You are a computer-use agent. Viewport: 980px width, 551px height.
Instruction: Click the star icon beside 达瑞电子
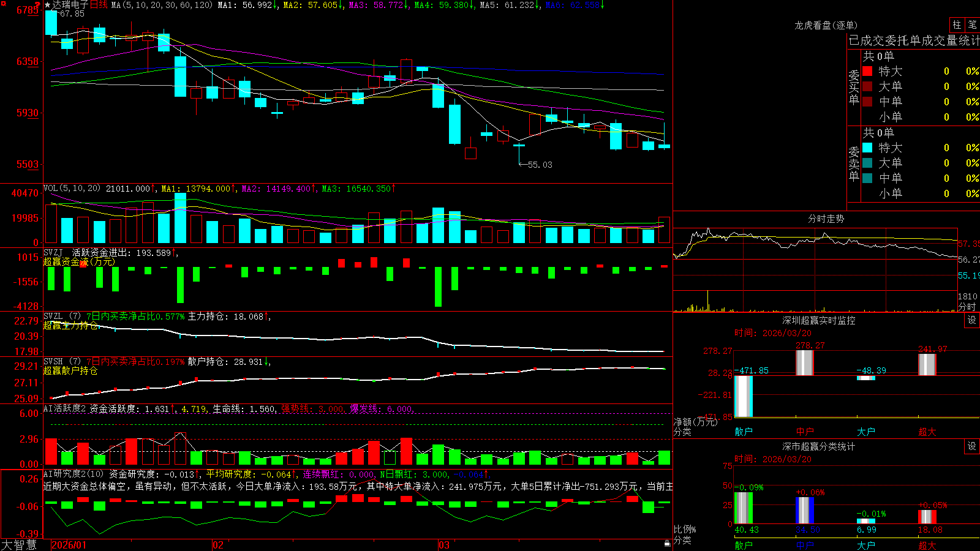tap(47, 5)
